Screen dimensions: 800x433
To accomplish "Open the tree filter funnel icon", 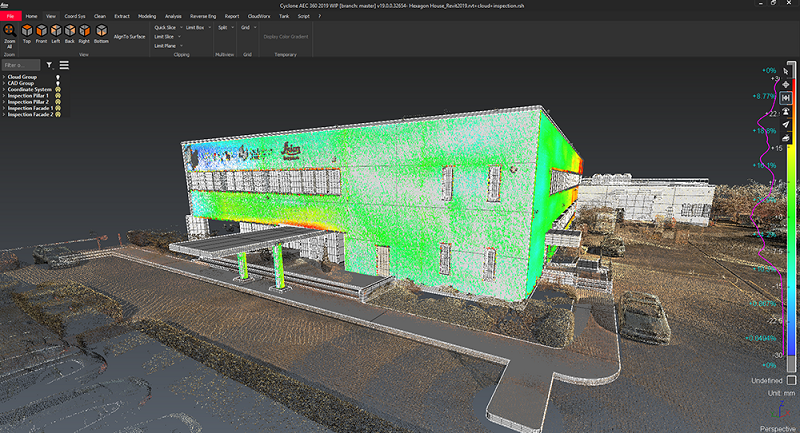I will [x=49, y=65].
